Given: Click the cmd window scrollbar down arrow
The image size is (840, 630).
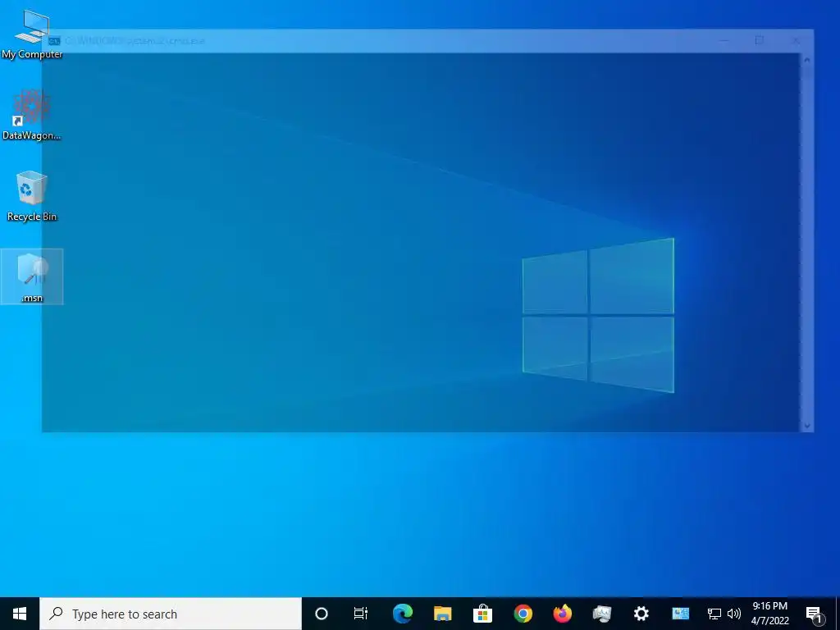Looking at the screenshot, I should pyautogui.click(x=807, y=426).
